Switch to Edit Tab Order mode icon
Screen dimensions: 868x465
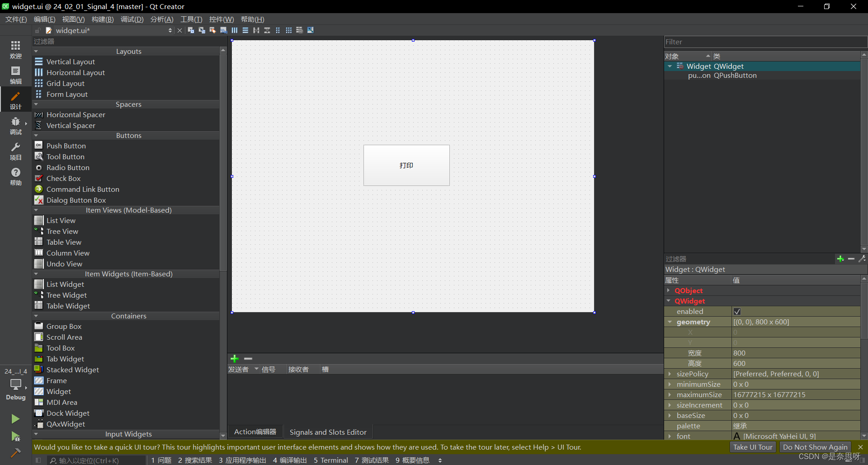pyautogui.click(x=223, y=30)
